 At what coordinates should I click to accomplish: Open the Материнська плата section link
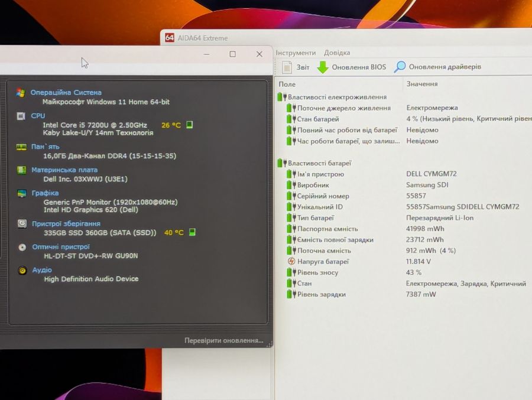[x=64, y=170]
